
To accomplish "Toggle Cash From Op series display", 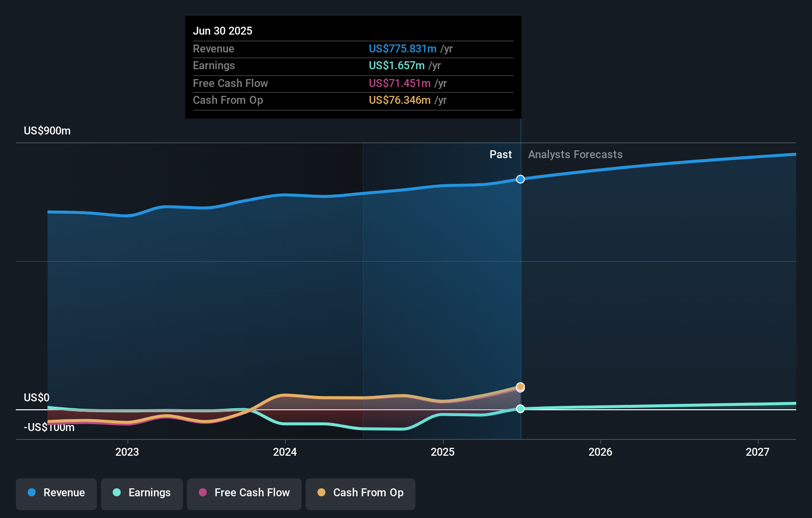I will pyautogui.click(x=360, y=493).
